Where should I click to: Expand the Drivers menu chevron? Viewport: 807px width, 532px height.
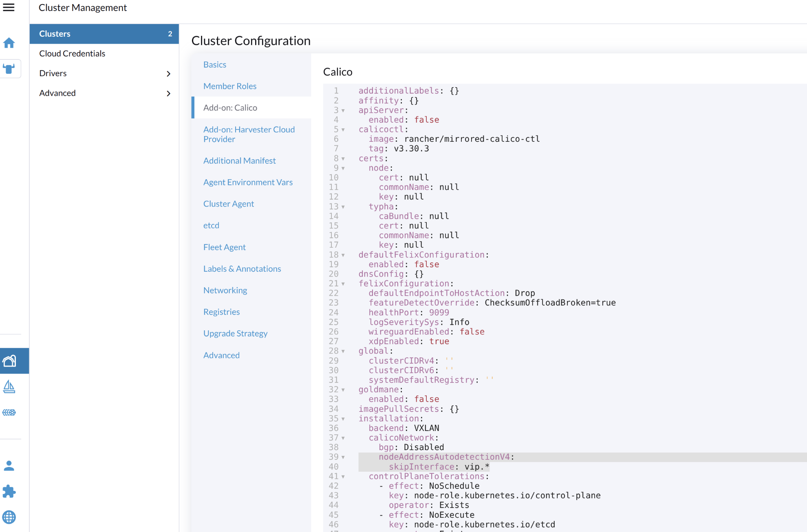coord(168,74)
